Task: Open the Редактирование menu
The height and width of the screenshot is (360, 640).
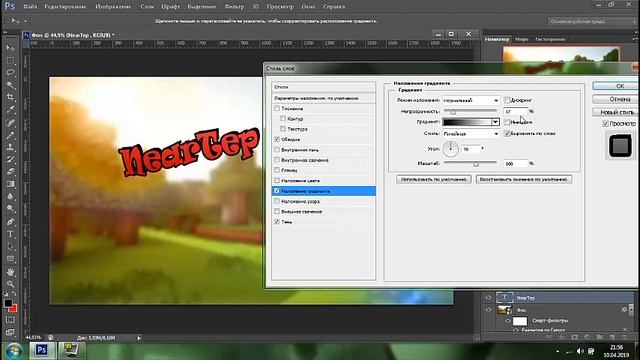Action: 65,7
